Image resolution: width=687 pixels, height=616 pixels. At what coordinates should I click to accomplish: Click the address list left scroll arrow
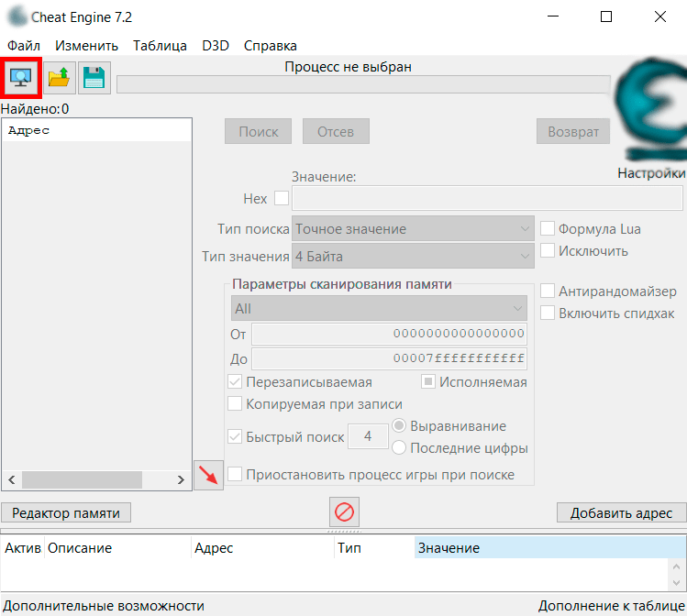pos(12,479)
